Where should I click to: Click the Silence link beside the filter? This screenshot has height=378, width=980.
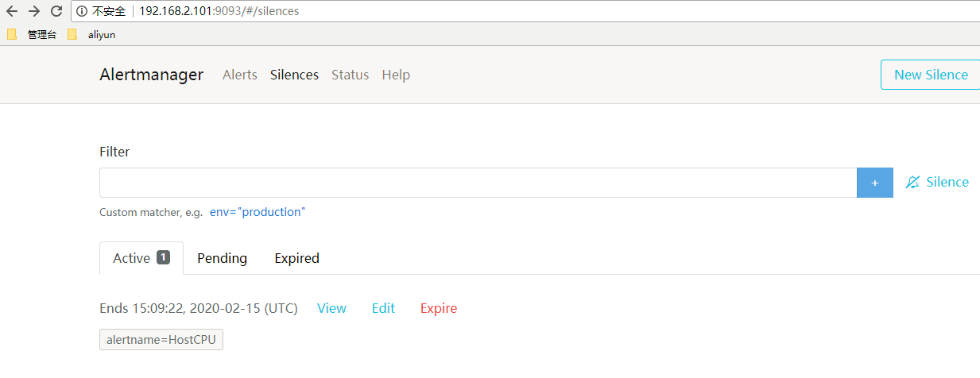point(947,182)
